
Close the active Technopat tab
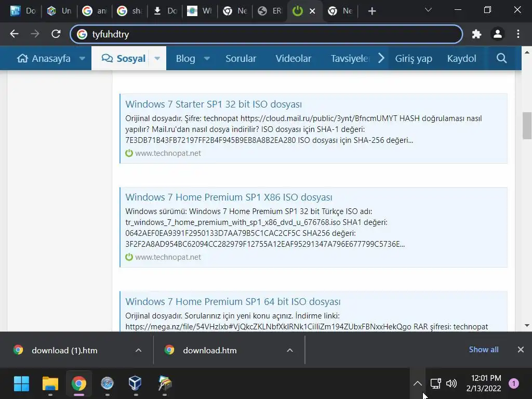312,11
